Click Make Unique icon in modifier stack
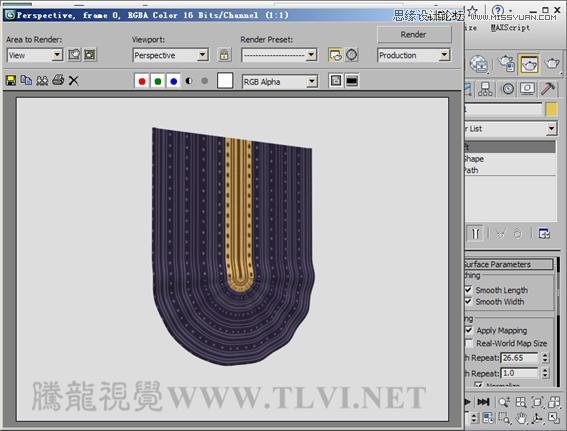The image size is (567, 431). tap(500, 234)
